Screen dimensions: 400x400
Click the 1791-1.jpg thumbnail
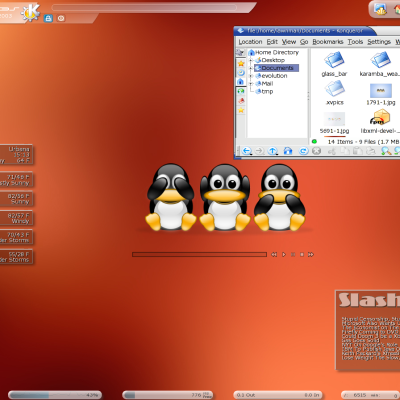(381, 90)
